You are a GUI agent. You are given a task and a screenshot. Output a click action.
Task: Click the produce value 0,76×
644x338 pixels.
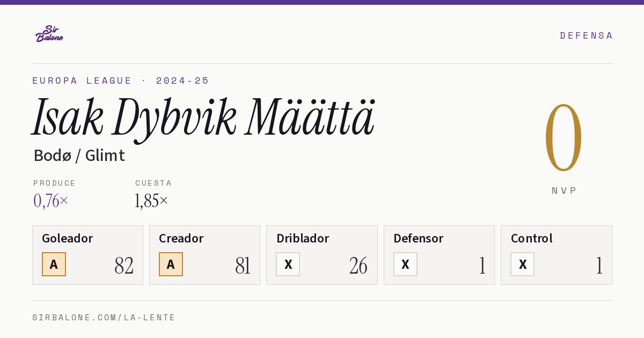pos(51,201)
